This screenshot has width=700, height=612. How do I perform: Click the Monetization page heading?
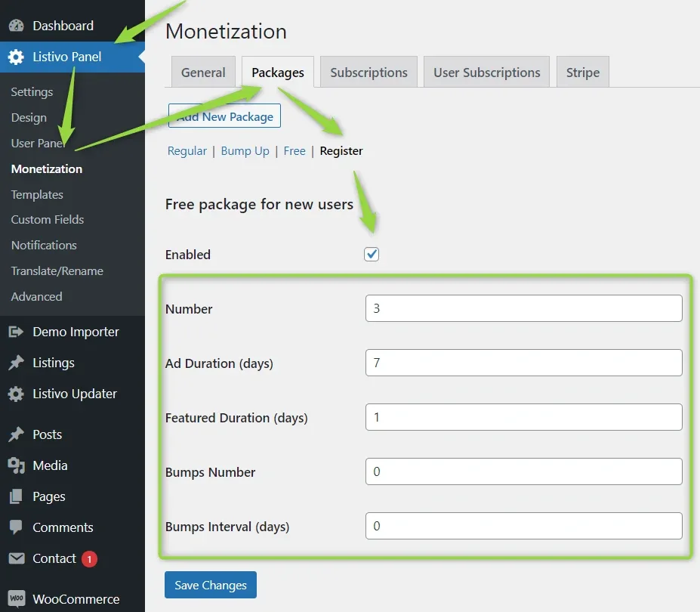[226, 32]
